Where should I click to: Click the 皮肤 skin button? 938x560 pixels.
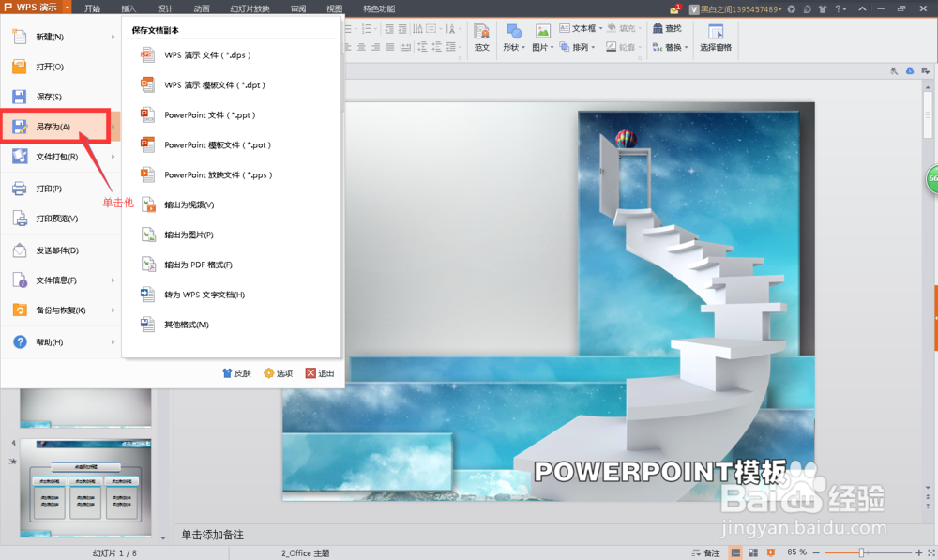pyautogui.click(x=236, y=373)
